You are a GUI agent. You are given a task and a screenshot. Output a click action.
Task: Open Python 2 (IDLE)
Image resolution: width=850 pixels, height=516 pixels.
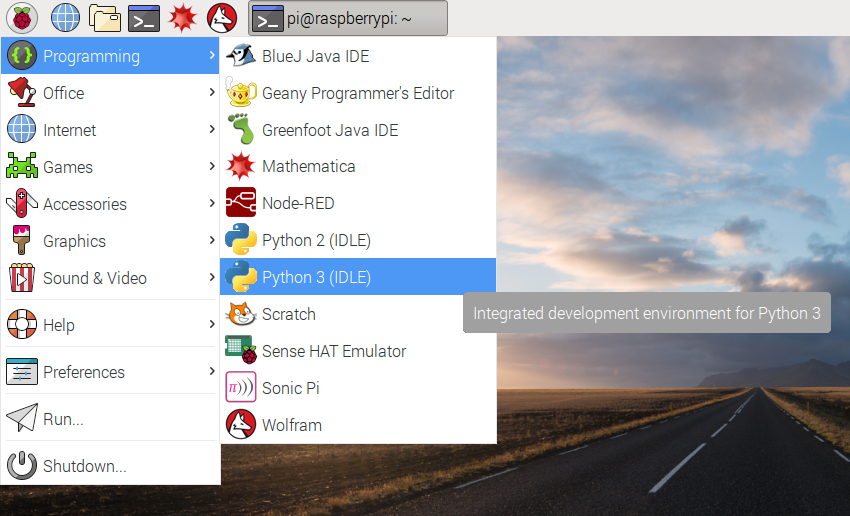point(358,240)
